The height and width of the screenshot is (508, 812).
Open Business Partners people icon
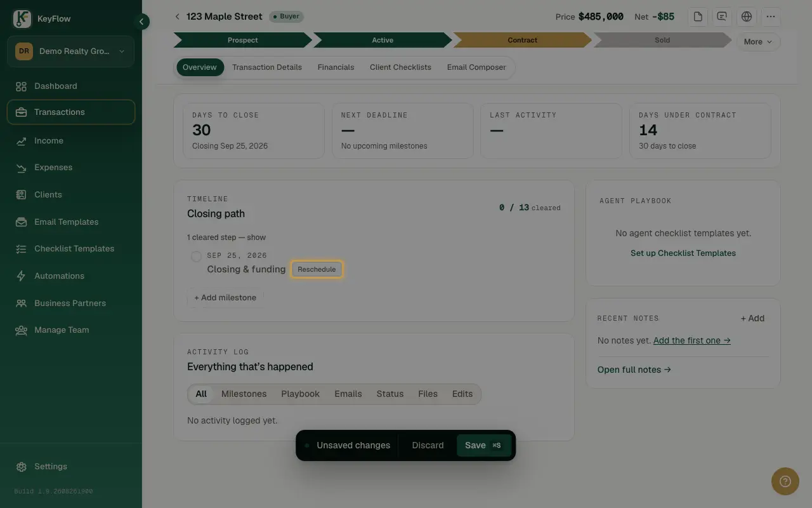pyautogui.click(x=21, y=304)
